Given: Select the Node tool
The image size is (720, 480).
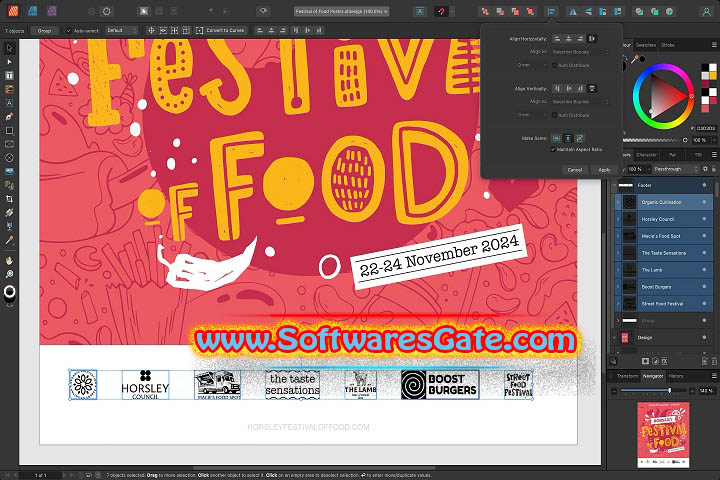Looking at the screenshot, I should click(x=9, y=62).
